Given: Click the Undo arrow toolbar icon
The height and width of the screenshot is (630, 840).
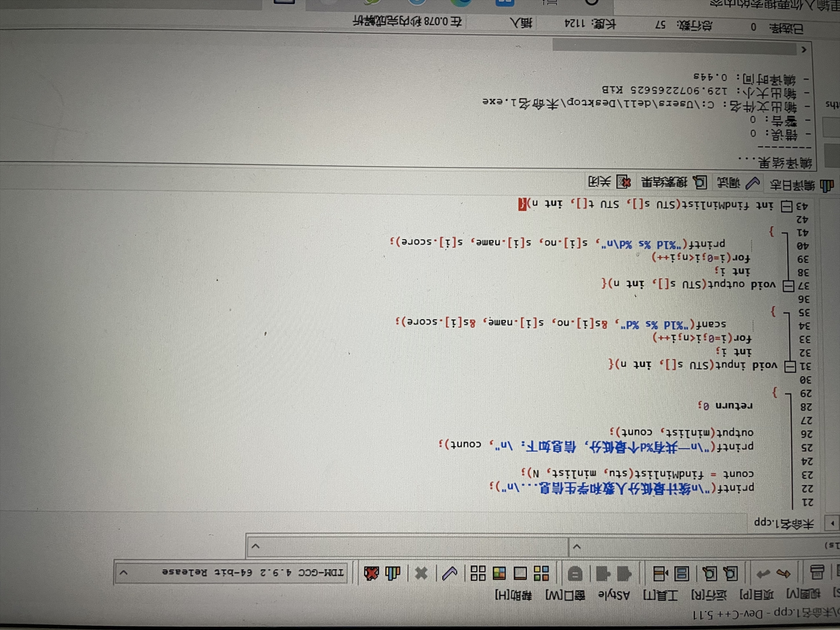Looking at the screenshot, I should coord(783,573).
